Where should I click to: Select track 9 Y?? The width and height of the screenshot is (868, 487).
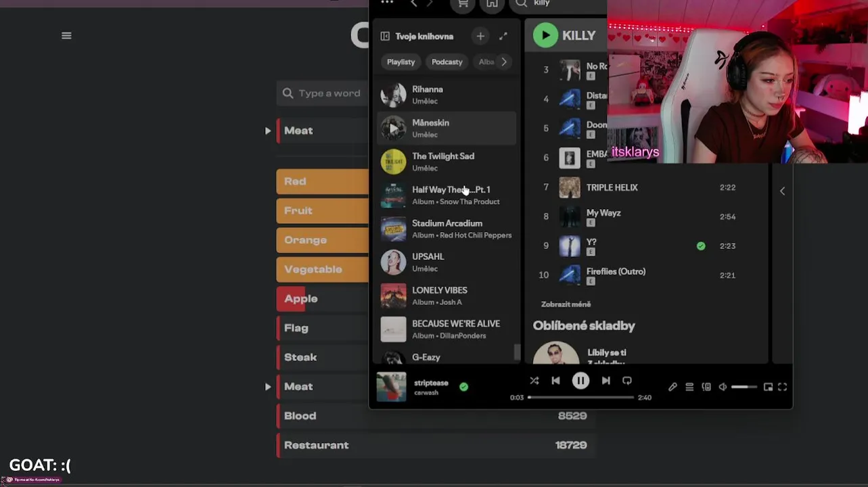(647, 246)
